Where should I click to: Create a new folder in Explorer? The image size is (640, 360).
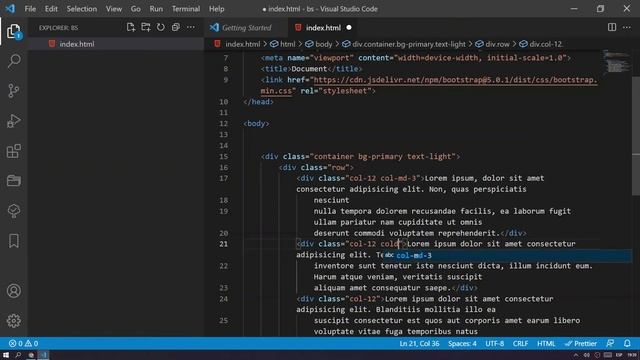tap(146, 27)
